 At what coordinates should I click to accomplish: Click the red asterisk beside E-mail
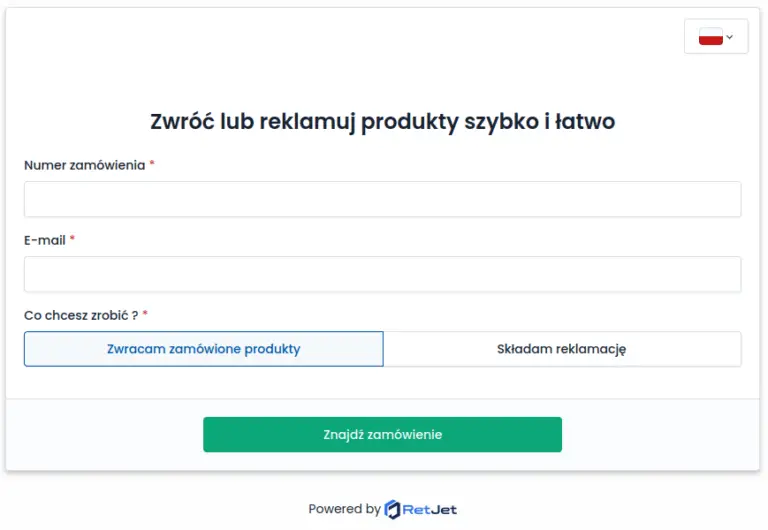click(x=72, y=240)
